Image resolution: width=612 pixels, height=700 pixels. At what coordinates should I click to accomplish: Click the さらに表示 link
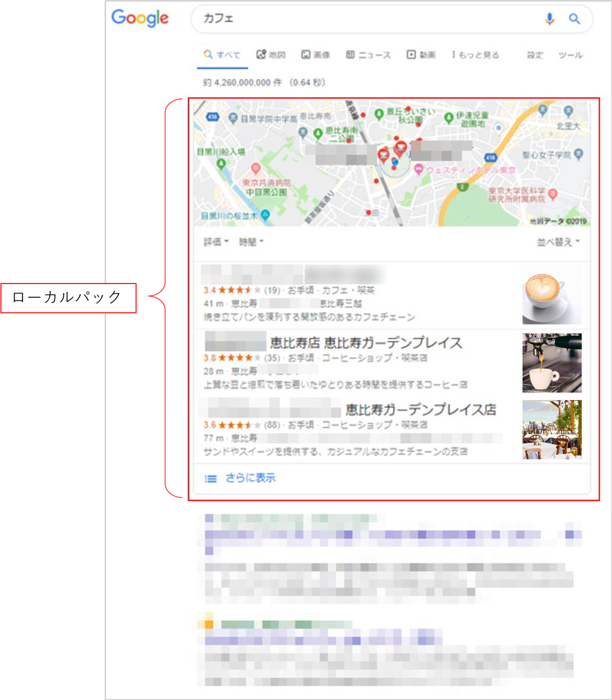click(x=250, y=478)
